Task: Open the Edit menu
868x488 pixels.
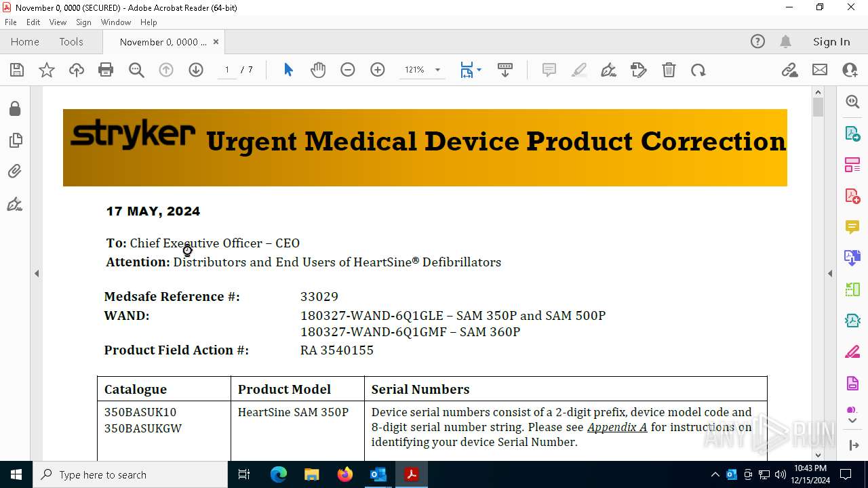Action: coord(33,22)
